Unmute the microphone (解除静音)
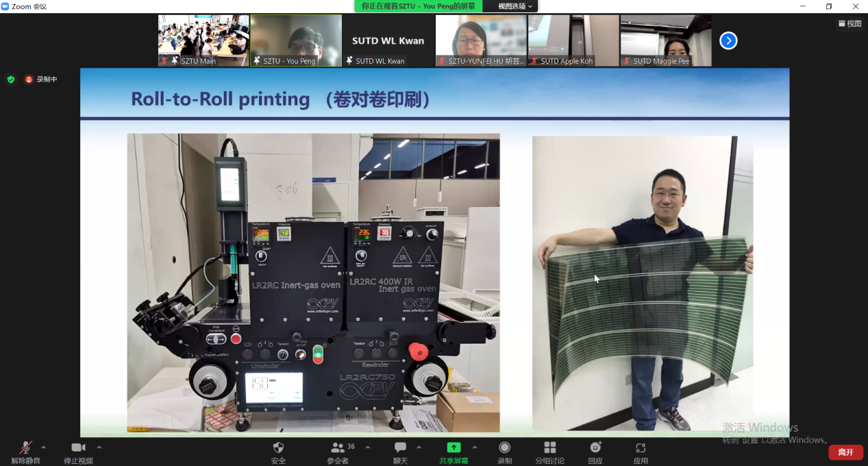868x466 pixels. (25, 452)
